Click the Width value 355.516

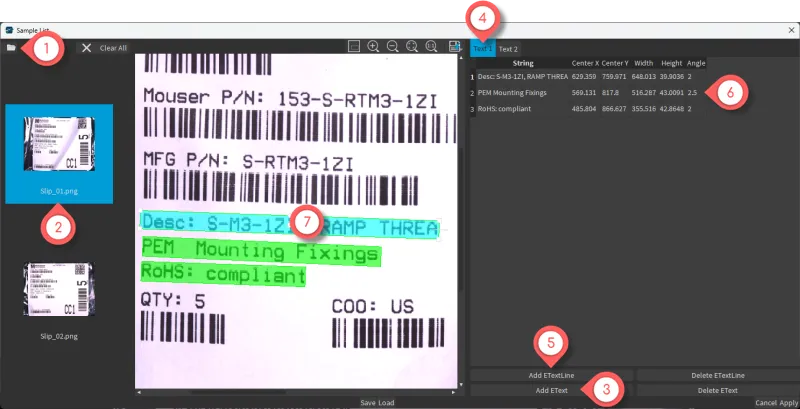coord(642,109)
